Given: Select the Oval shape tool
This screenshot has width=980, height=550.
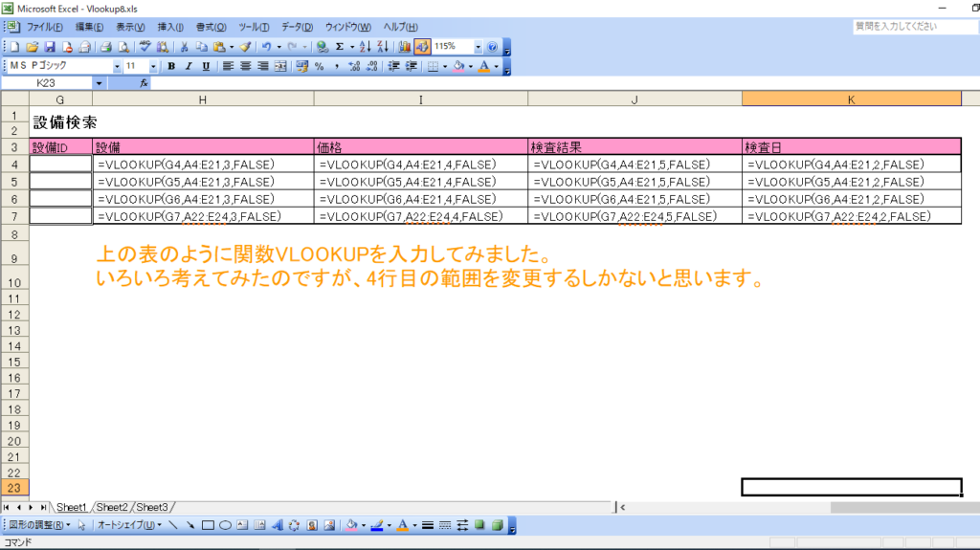Looking at the screenshot, I should pos(226,525).
